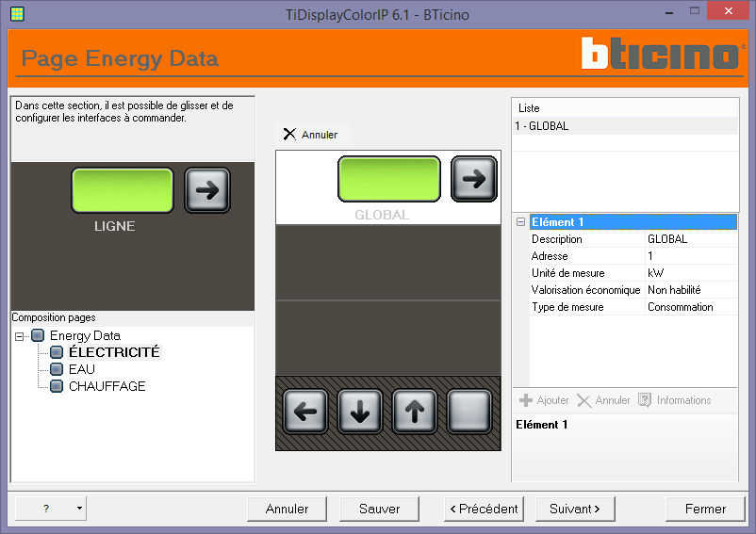Click the CHAUFFAGE node icon
Screen dimensions: 756x534
point(57,386)
